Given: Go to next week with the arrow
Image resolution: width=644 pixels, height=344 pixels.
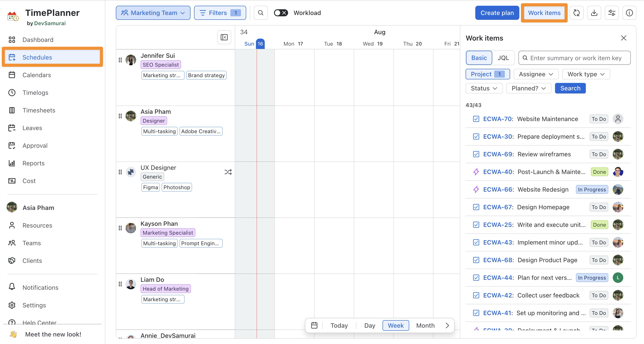Looking at the screenshot, I should coord(447,325).
